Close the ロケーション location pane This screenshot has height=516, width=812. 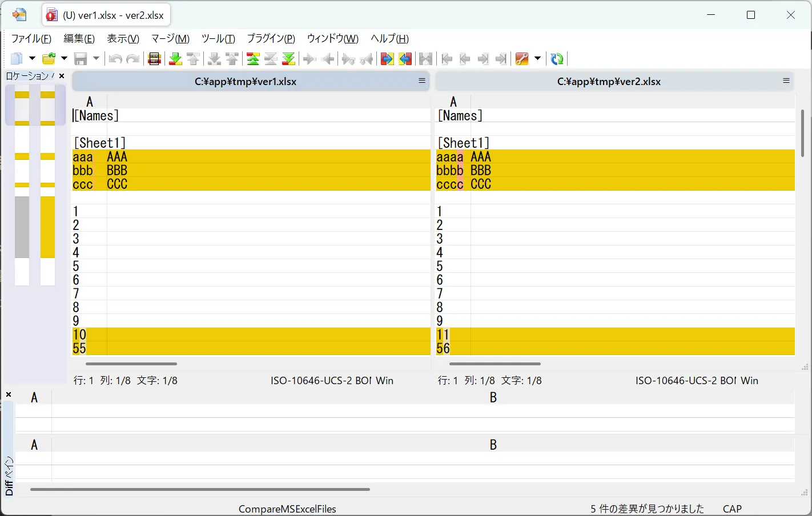point(62,76)
